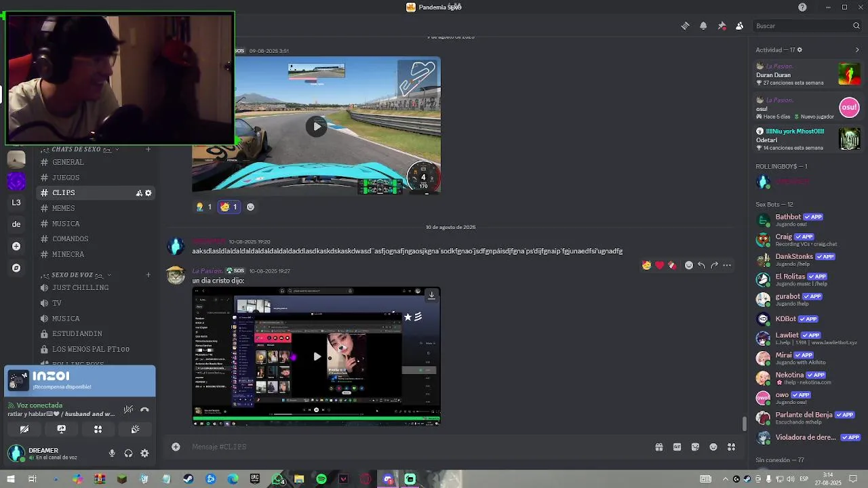Image resolution: width=868 pixels, height=488 pixels.
Task: Start an activity button
Action: point(98,429)
